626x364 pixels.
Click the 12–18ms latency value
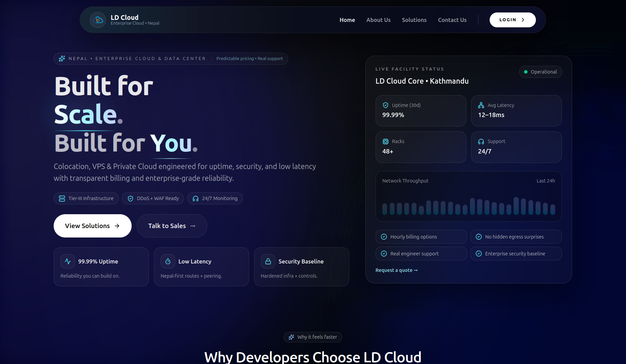pyautogui.click(x=491, y=115)
